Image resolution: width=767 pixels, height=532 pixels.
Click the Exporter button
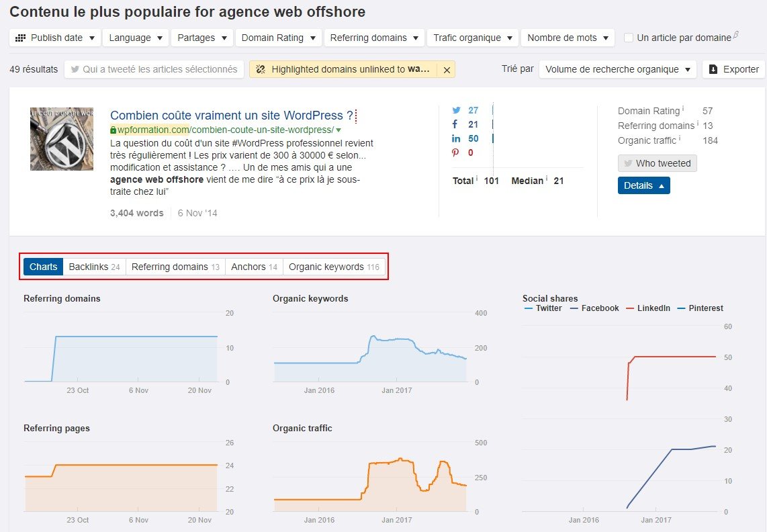pyautogui.click(x=733, y=69)
